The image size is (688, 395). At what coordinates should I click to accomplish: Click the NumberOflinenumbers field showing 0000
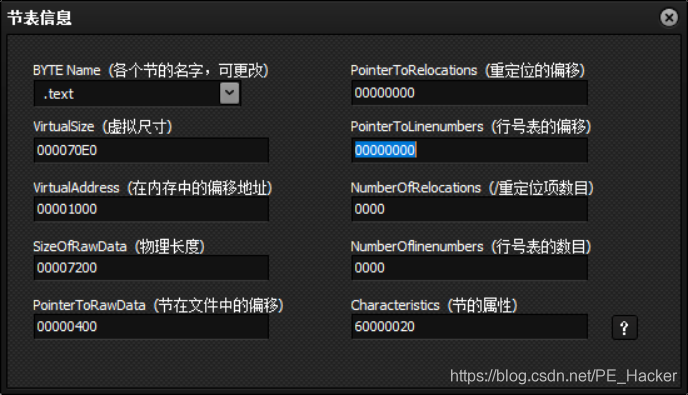pos(469,268)
